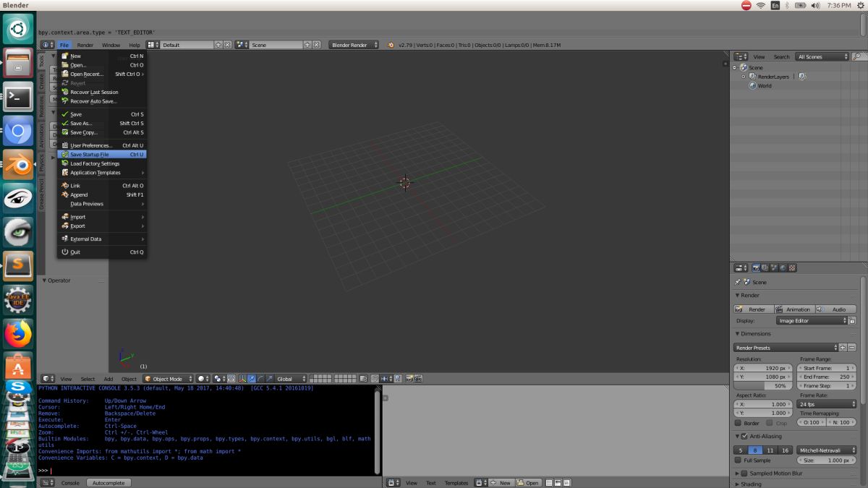Viewport: 868px width, 488px height.
Task: Open the All Scenes outliner dropdown
Action: click(x=822, y=56)
